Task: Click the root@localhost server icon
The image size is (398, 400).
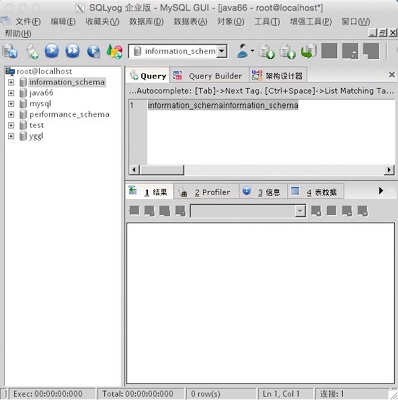Action: (10, 71)
